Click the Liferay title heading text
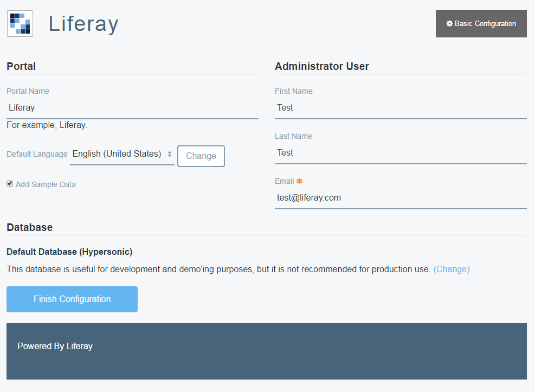 (x=83, y=24)
